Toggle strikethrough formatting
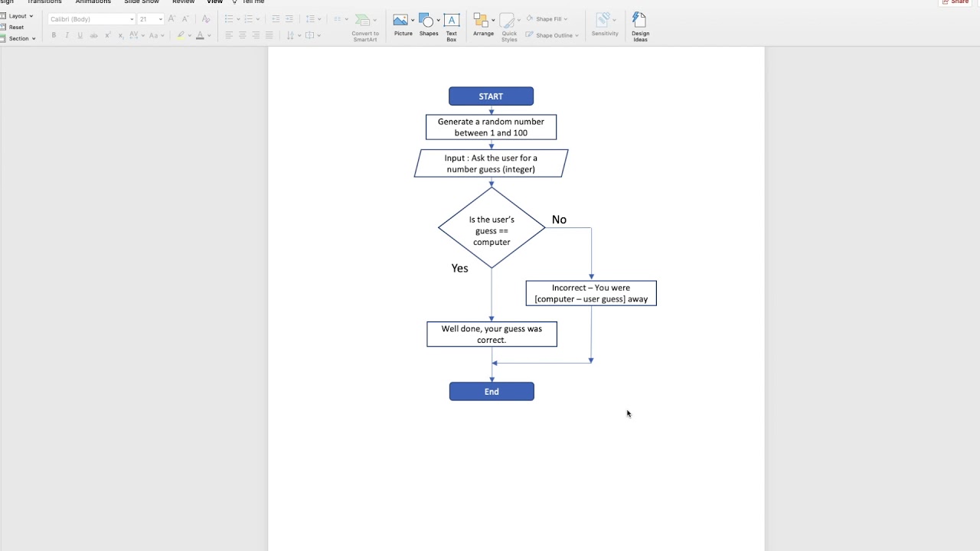This screenshot has height=551, width=980. click(x=93, y=35)
